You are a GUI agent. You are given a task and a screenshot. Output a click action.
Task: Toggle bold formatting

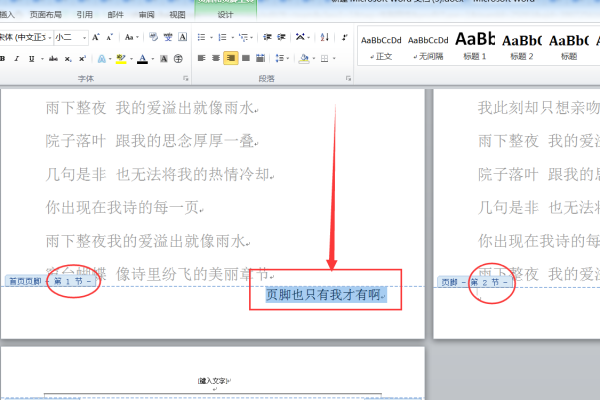(3, 59)
